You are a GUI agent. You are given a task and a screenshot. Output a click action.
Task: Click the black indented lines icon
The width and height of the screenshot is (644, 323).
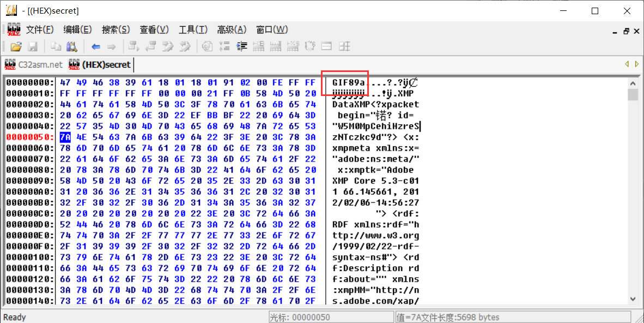coord(241,46)
